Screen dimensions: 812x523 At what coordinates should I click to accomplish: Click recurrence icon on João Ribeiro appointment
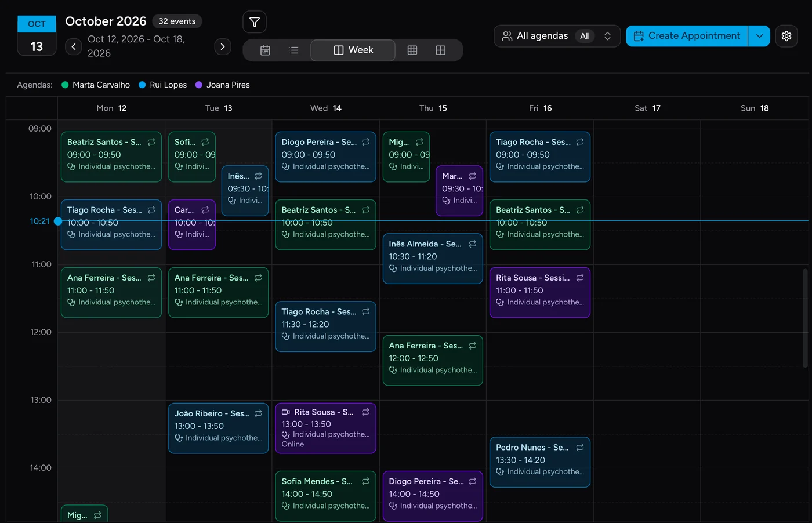pos(258,413)
